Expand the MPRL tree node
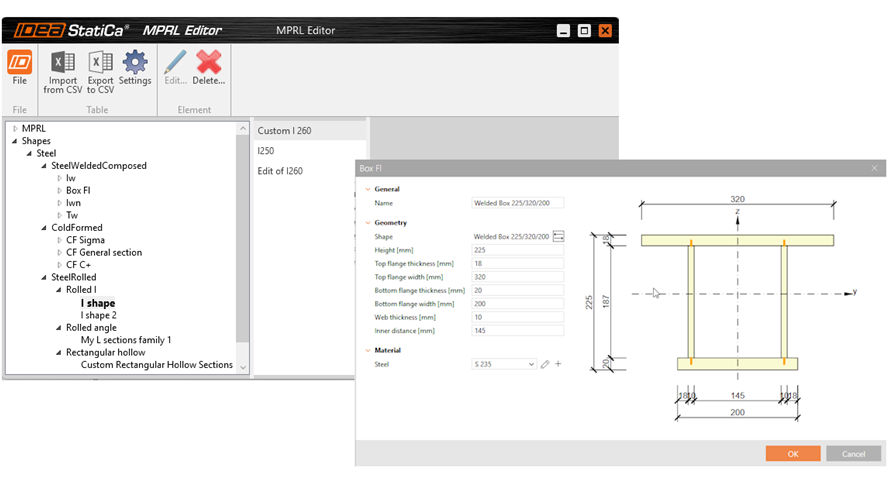Screen dimensions: 893x488 pos(14,129)
